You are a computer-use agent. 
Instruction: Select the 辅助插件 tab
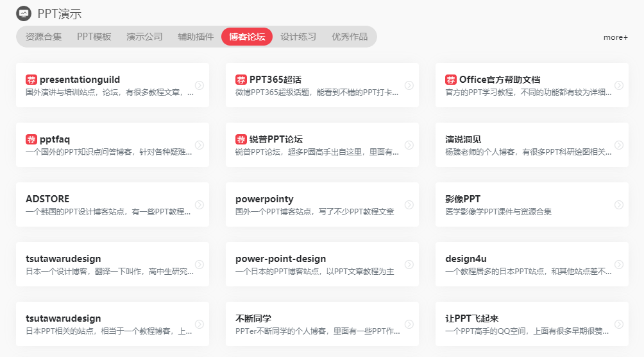(x=196, y=37)
